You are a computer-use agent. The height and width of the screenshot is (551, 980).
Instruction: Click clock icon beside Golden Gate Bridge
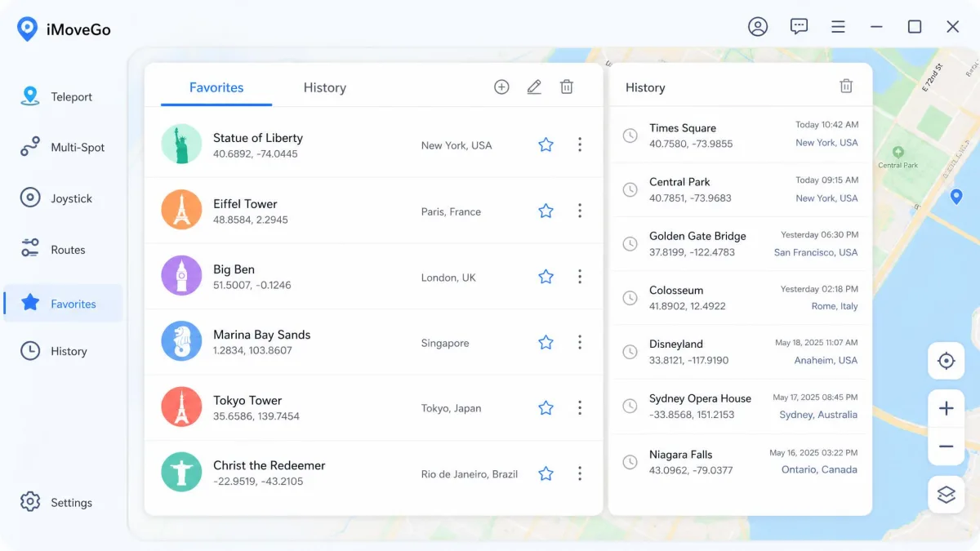point(630,243)
